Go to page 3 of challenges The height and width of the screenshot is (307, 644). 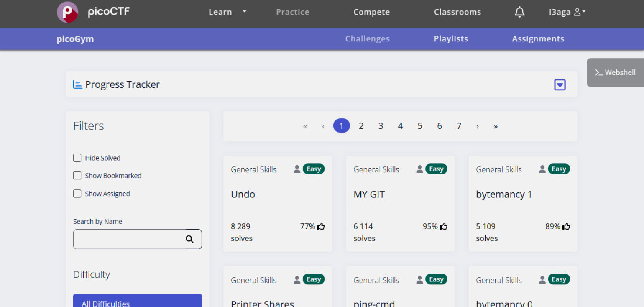(381, 126)
